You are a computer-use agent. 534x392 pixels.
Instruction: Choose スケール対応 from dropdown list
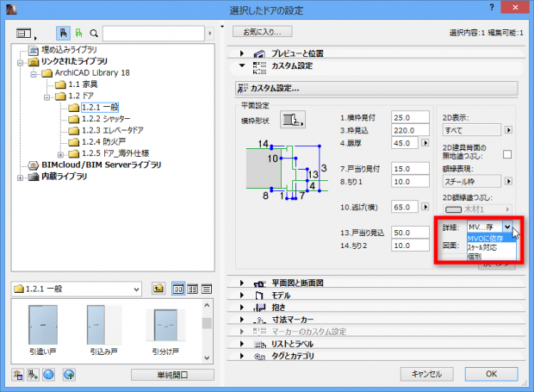[492, 247]
